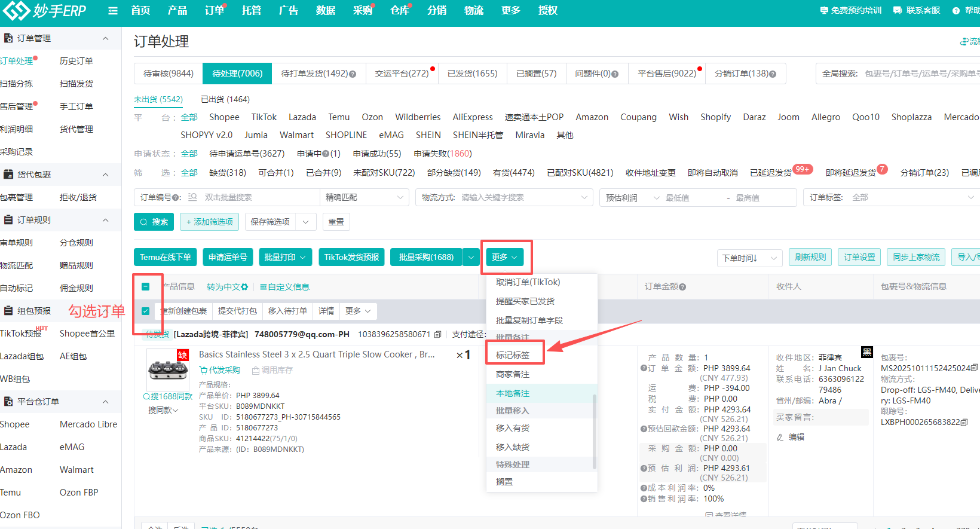Toggle the select-all orders checkbox in header

coord(145,287)
